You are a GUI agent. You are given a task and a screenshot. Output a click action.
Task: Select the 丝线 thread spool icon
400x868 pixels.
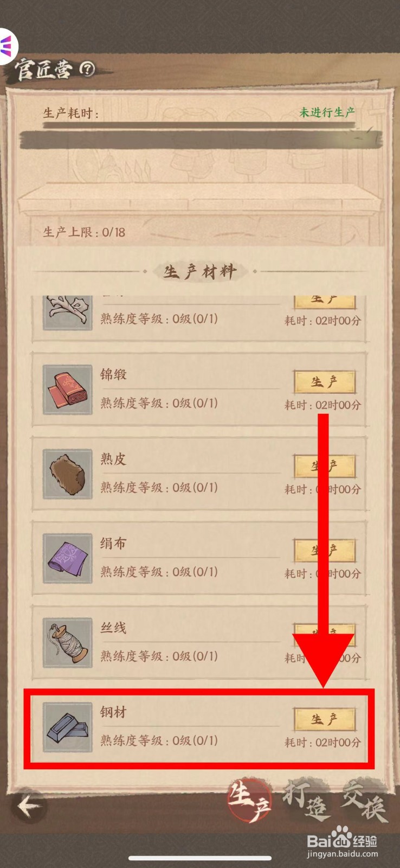pyautogui.click(x=68, y=642)
